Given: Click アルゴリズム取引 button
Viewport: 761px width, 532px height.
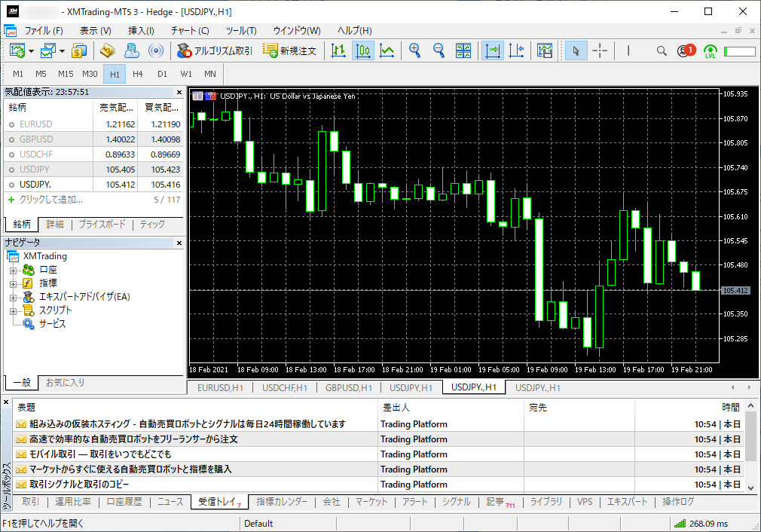Looking at the screenshot, I should point(215,50).
